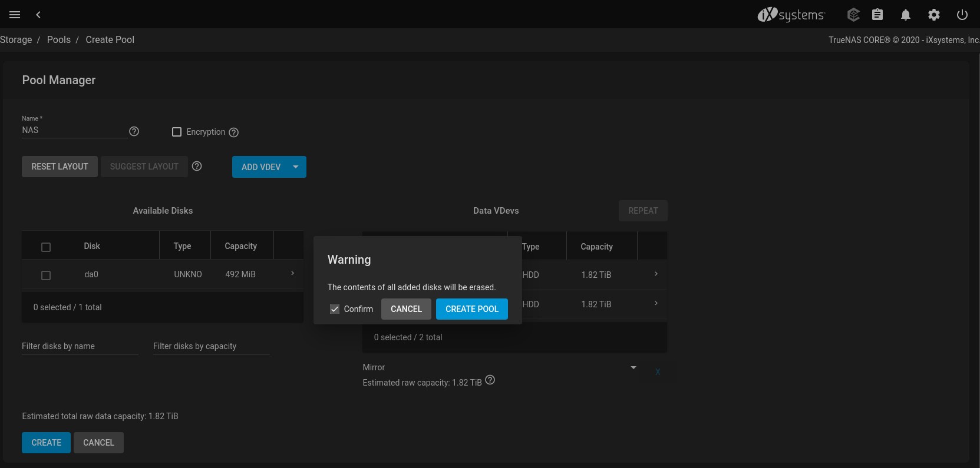Open the settings gear menu
Screen dimensions: 980x468
pos(934,15)
